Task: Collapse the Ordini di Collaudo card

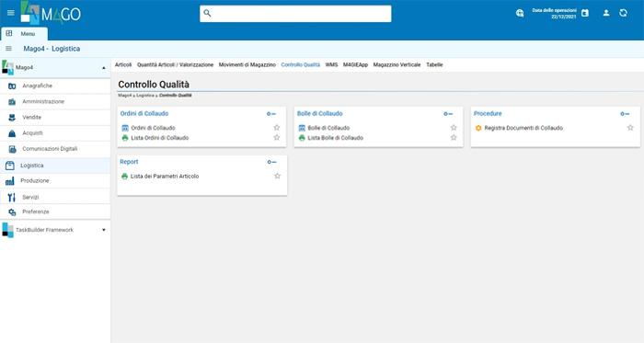Action: pyautogui.click(x=271, y=114)
